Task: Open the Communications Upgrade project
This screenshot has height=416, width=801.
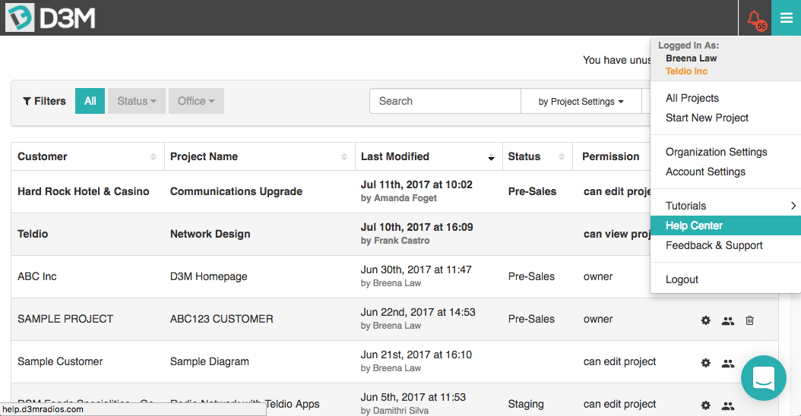Action: [x=236, y=192]
